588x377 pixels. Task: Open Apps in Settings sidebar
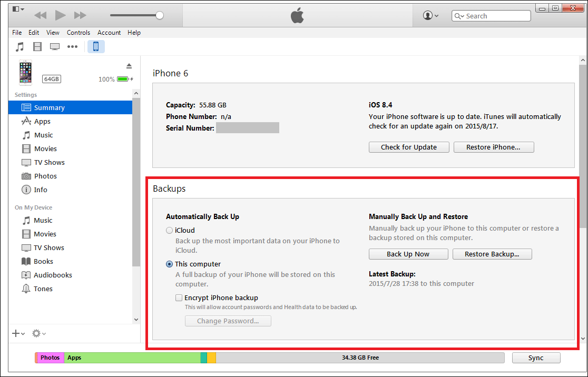(70, 122)
